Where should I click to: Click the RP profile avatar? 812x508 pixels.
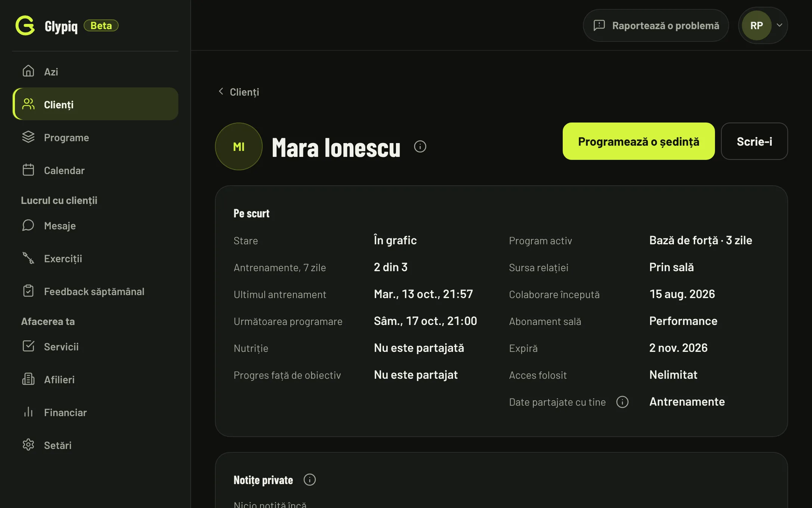(756, 25)
